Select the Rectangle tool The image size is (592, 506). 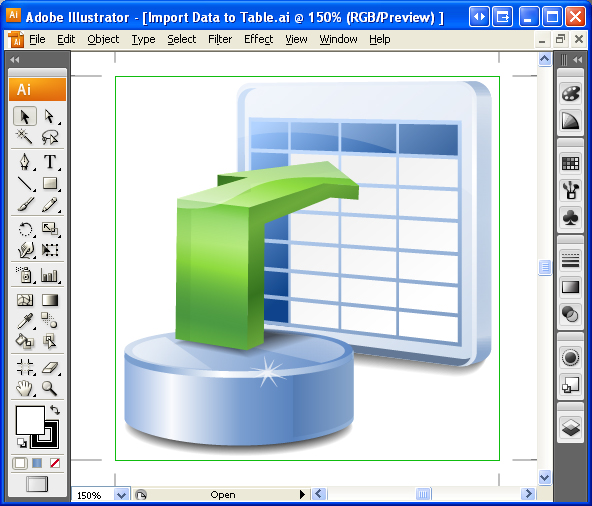click(x=50, y=184)
